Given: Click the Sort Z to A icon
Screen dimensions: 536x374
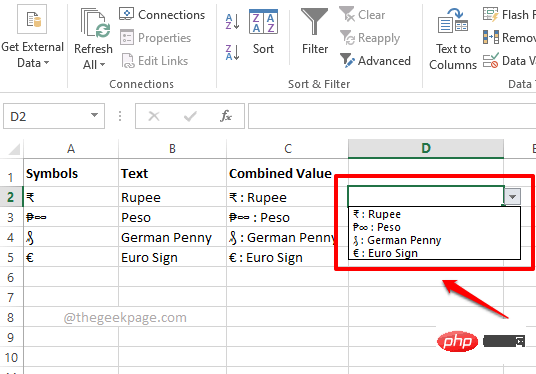Looking at the screenshot, I should click(232, 52).
